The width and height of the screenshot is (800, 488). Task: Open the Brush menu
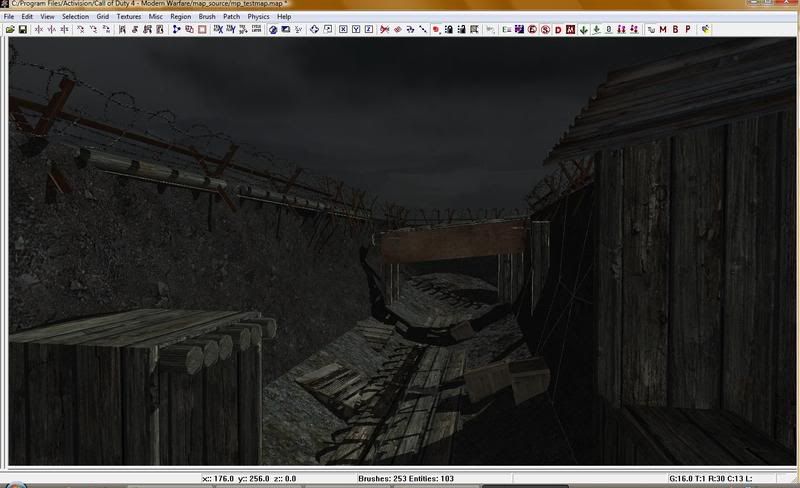pyautogui.click(x=207, y=17)
